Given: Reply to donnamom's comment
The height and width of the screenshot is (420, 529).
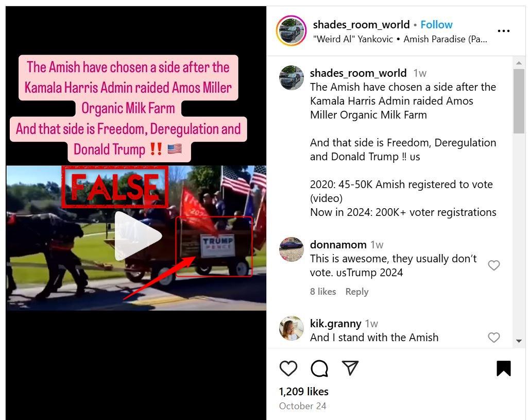Looking at the screenshot, I should coord(356,291).
